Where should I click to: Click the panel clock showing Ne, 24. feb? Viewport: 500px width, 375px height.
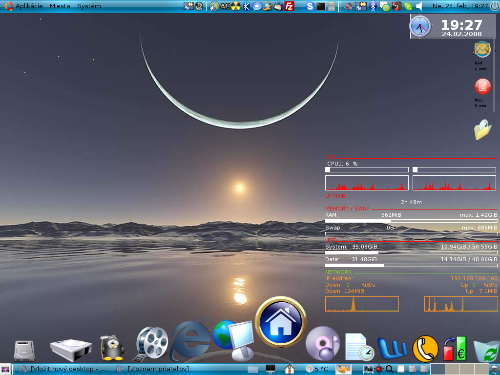click(460, 6)
